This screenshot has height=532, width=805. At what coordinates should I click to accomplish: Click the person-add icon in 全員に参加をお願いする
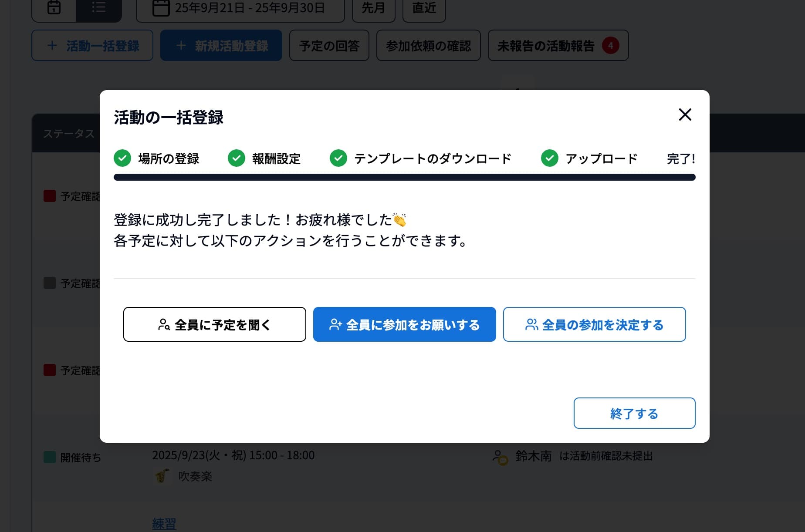335,324
